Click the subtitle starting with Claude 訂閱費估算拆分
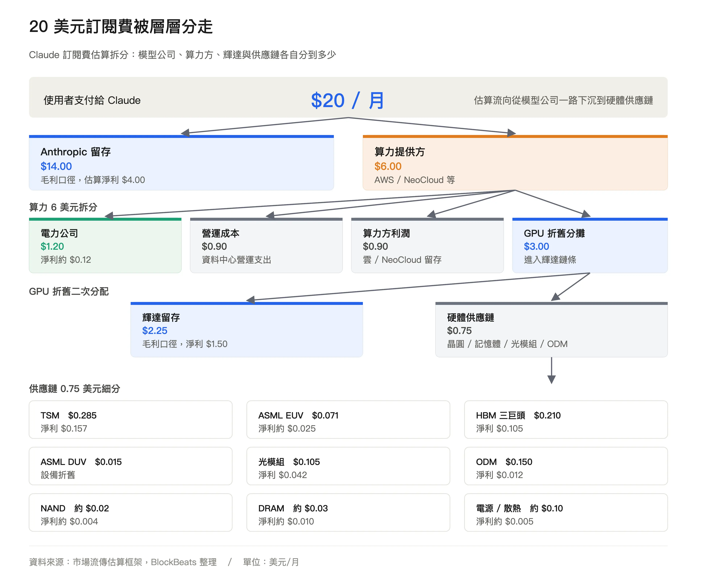 (182, 55)
